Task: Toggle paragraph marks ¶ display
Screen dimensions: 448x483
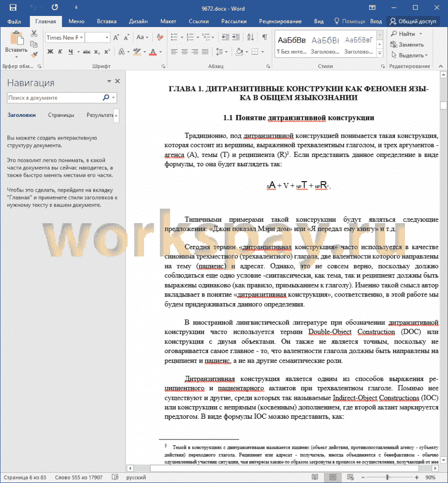Action: [264, 38]
